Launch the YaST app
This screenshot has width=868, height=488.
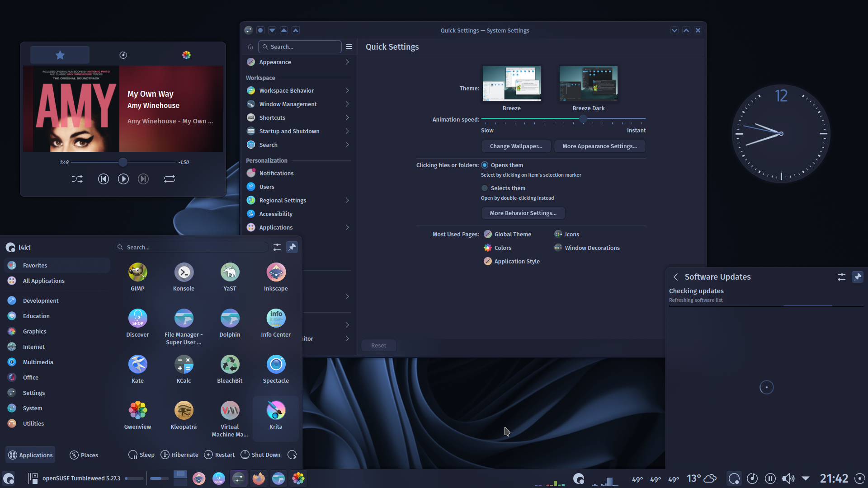[x=230, y=277]
